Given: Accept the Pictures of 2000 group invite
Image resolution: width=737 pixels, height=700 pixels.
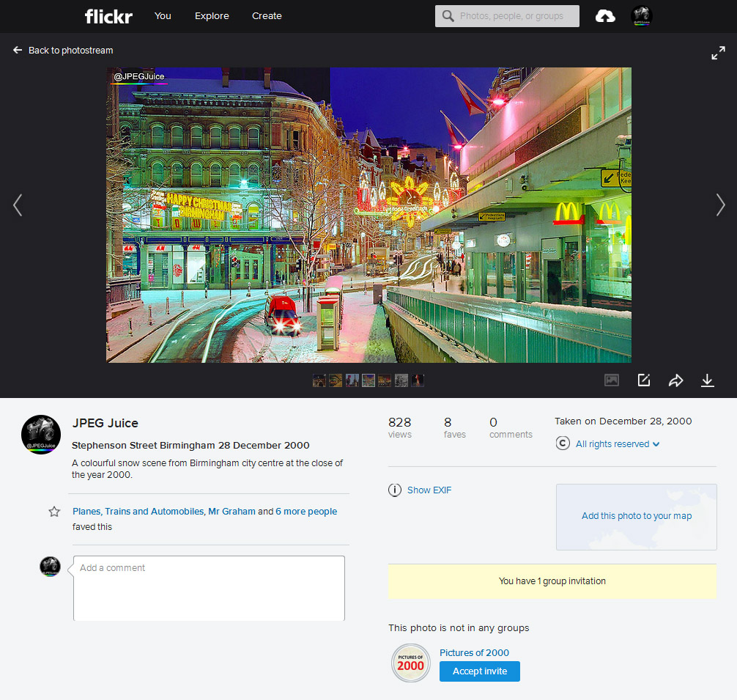Looking at the screenshot, I should tap(479, 671).
